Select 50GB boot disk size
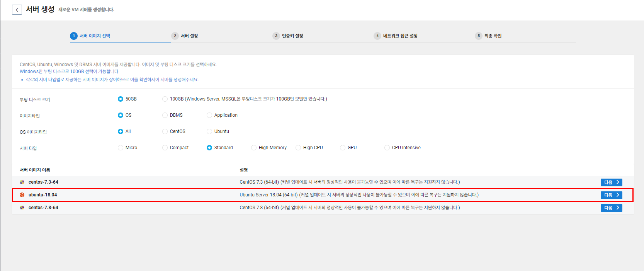Image resolution: width=644 pixels, height=271 pixels. tap(121, 99)
